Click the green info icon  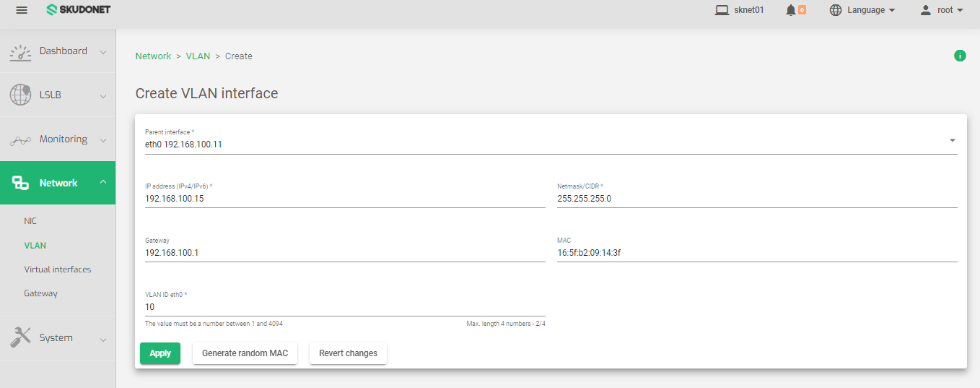960,56
